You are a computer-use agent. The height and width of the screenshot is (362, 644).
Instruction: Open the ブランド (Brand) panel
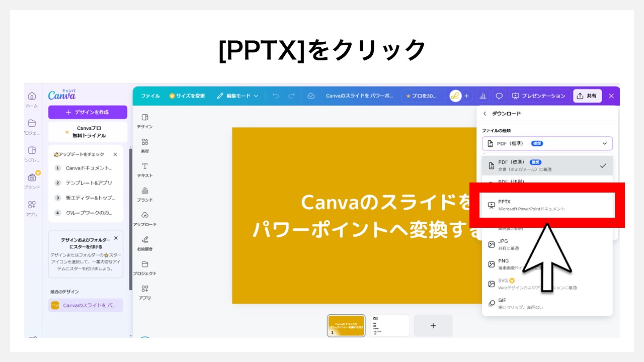(x=145, y=195)
